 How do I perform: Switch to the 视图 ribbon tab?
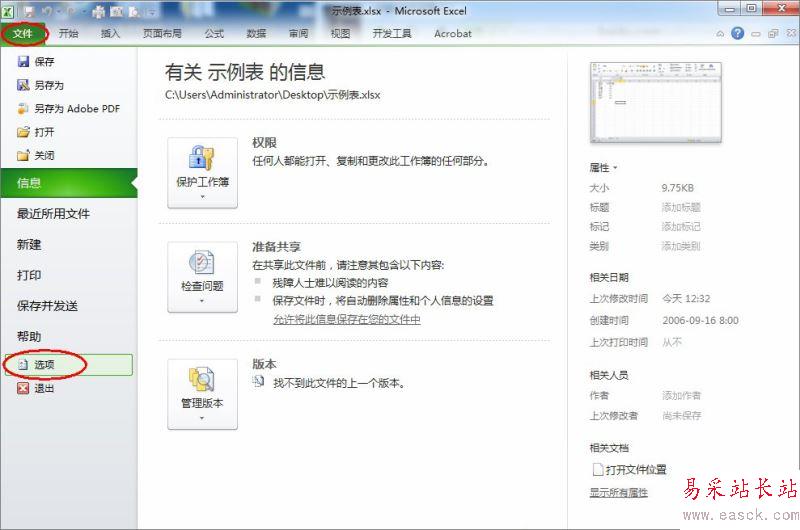point(340,34)
